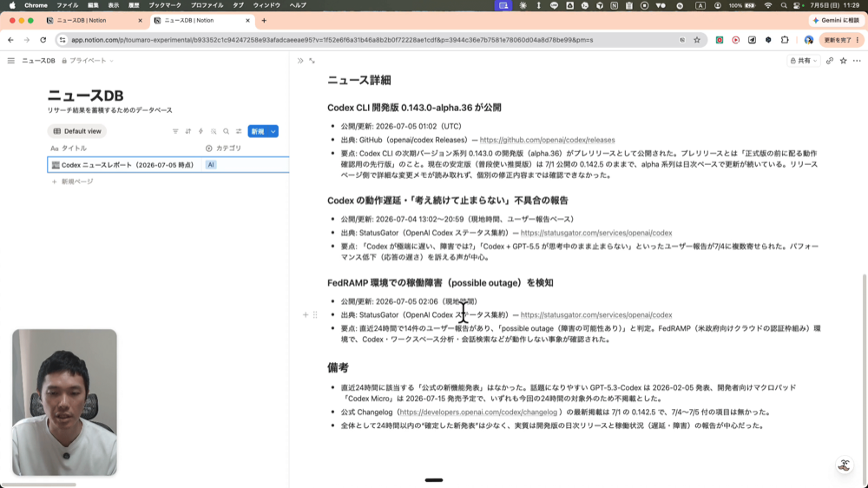The height and width of the screenshot is (488, 868).
Task: Click horizontal scrollbar under database
Action: (x=39, y=485)
